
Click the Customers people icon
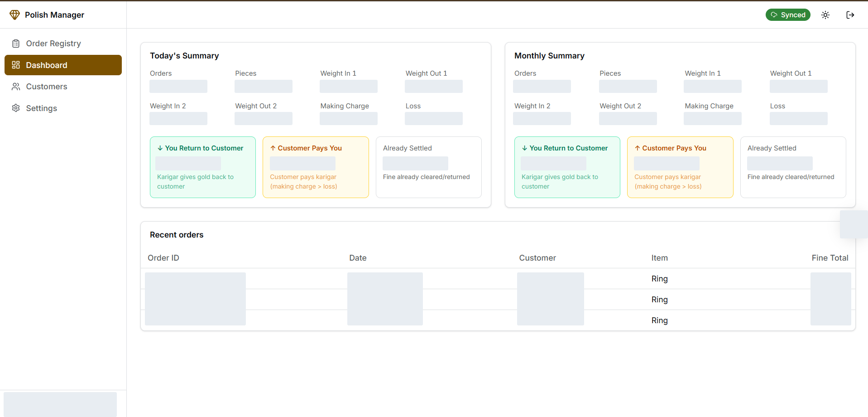[x=16, y=87]
